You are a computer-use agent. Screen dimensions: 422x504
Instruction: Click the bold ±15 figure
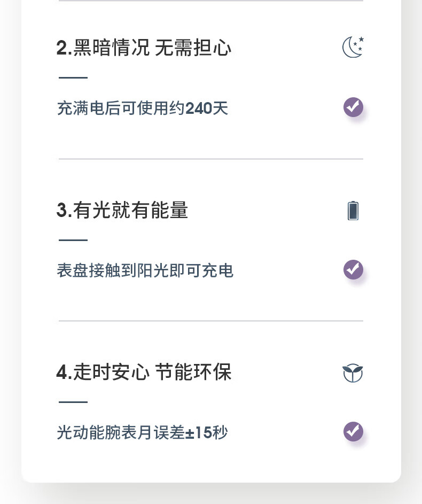point(199,432)
